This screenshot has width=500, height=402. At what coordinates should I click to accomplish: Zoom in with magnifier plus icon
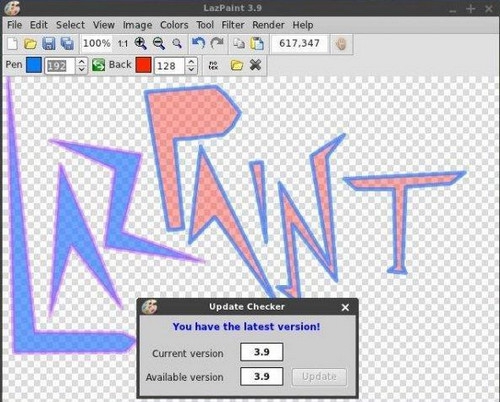click(141, 44)
